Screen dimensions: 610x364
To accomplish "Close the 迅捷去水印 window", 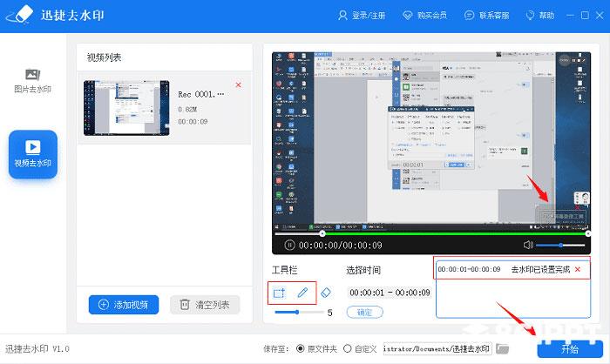I will click(600, 15).
